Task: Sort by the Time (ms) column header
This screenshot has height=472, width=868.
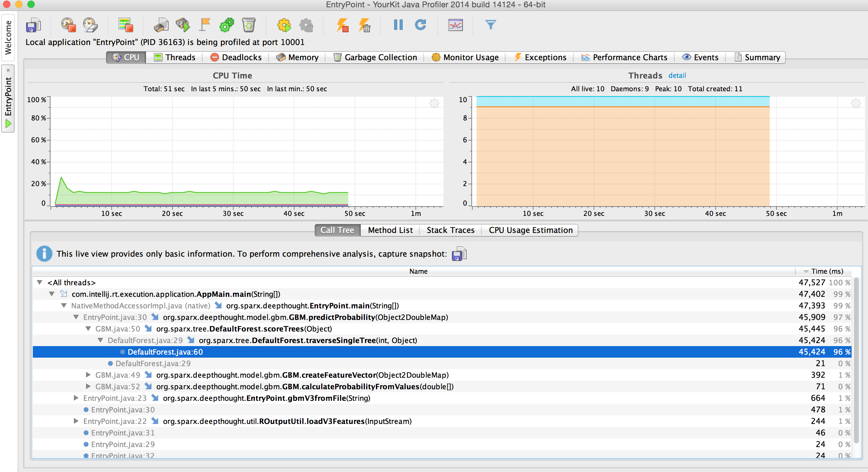Action: [x=823, y=271]
